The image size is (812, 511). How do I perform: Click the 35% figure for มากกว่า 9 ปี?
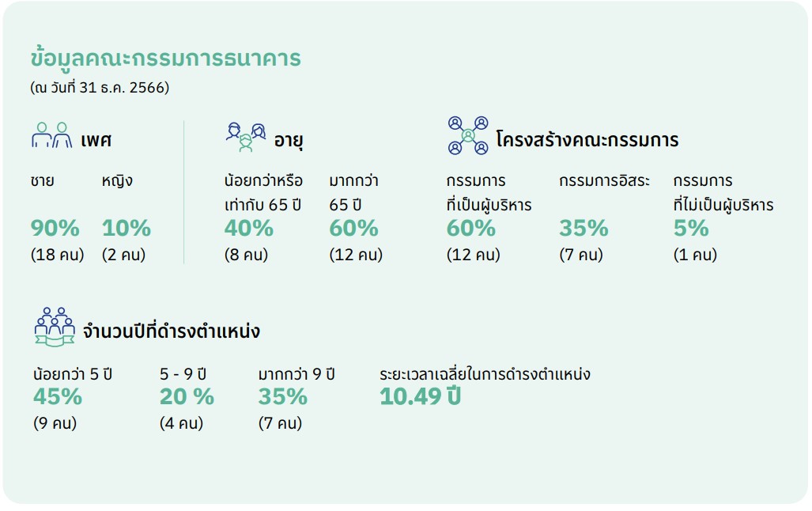point(283,396)
